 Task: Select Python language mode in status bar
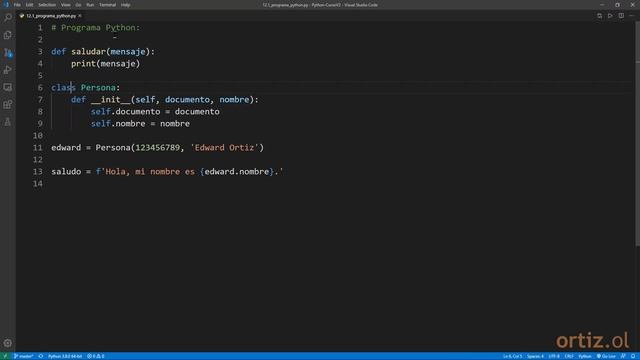point(585,356)
